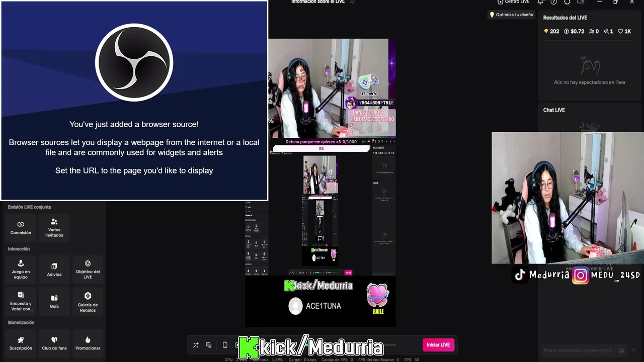Open Club de fans

click(54, 343)
